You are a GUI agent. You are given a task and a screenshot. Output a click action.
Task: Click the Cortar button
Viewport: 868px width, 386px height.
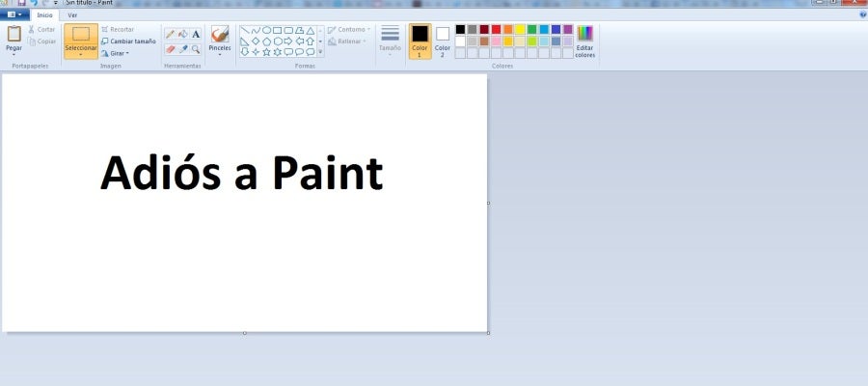[x=41, y=29]
